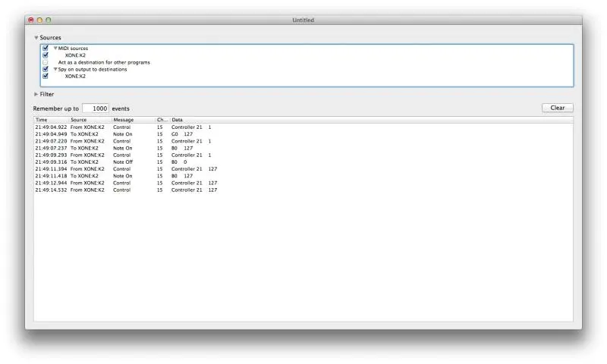This screenshot has height=364, width=607.
Task: Toggle XONE:K2 checkbox under MIDI sources
Action: [46, 55]
